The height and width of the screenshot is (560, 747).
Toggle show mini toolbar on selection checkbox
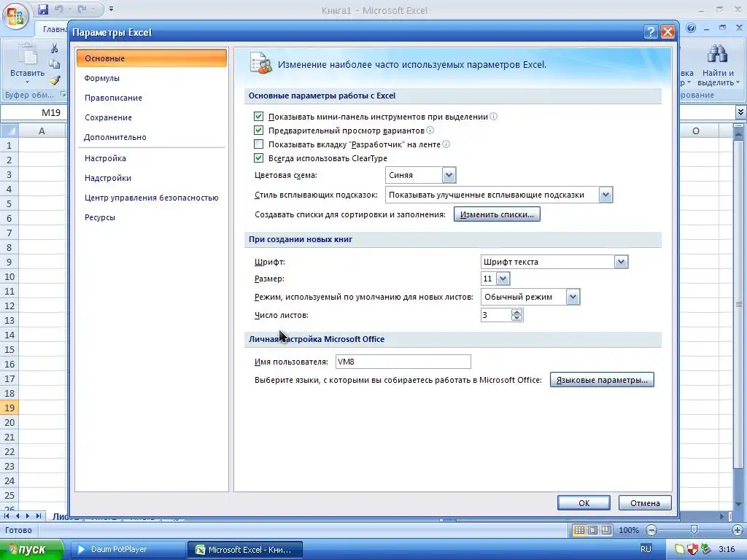pyautogui.click(x=259, y=116)
